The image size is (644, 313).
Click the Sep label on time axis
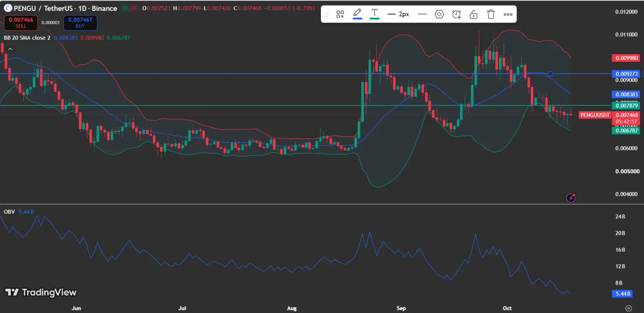coord(401,308)
